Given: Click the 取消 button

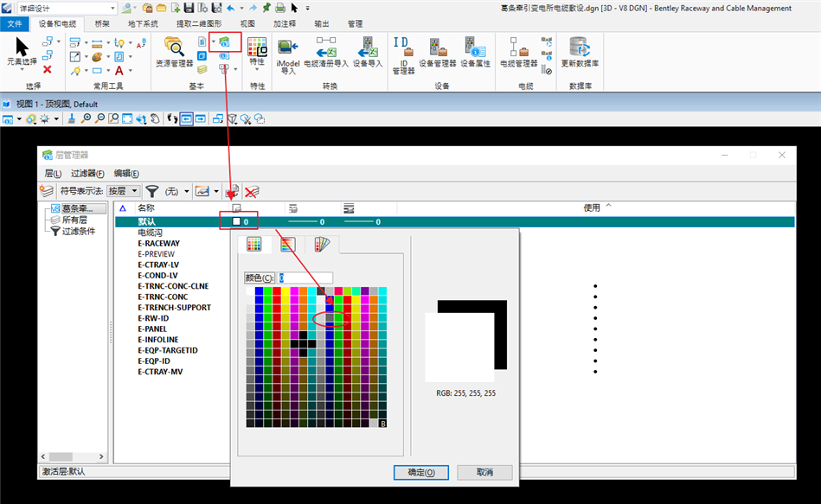Looking at the screenshot, I should [x=484, y=472].
